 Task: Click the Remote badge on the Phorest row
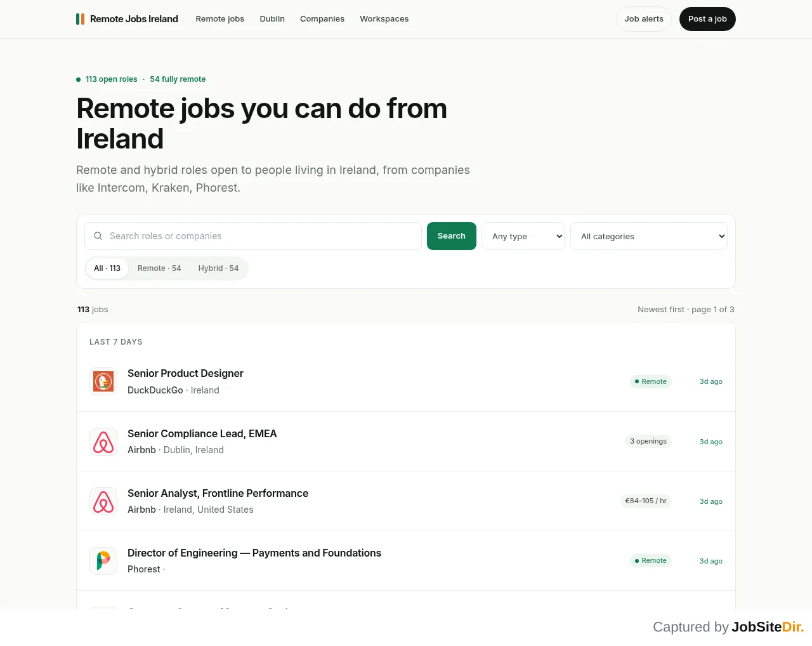tap(651, 560)
